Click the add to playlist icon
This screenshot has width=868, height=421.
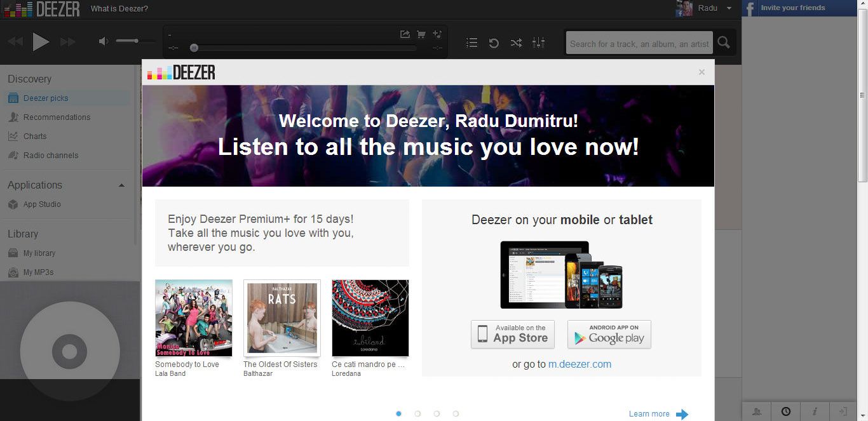pos(437,34)
